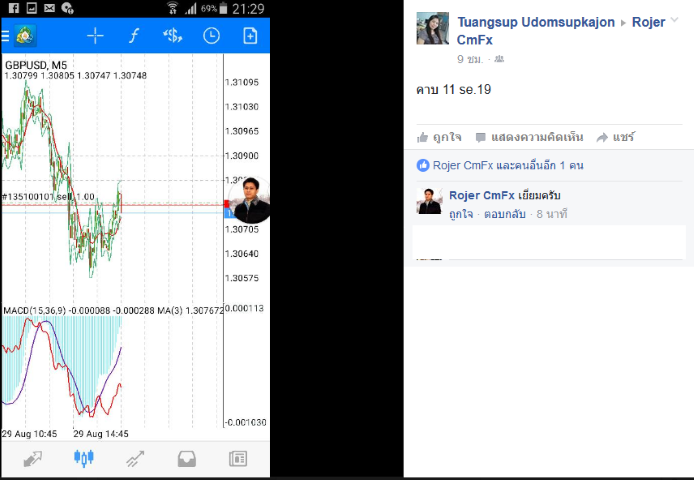
Task: Click the red sell order level marker
Action: click(227, 204)
